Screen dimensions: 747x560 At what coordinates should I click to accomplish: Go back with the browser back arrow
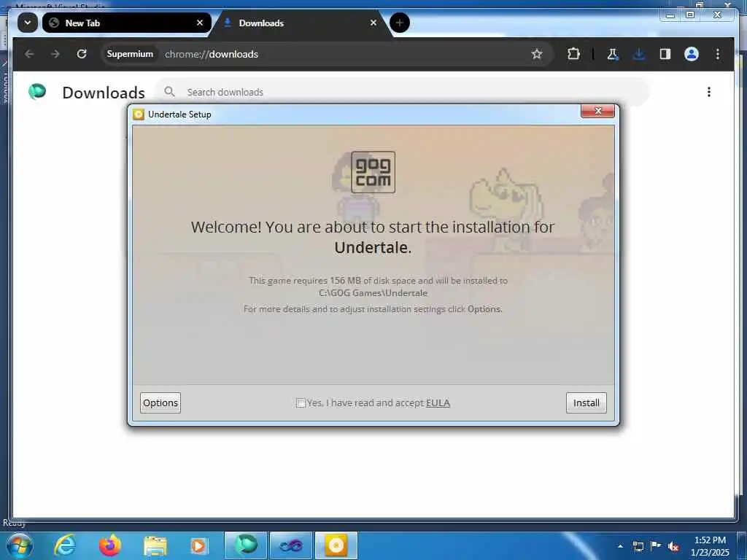coord(29,54)
